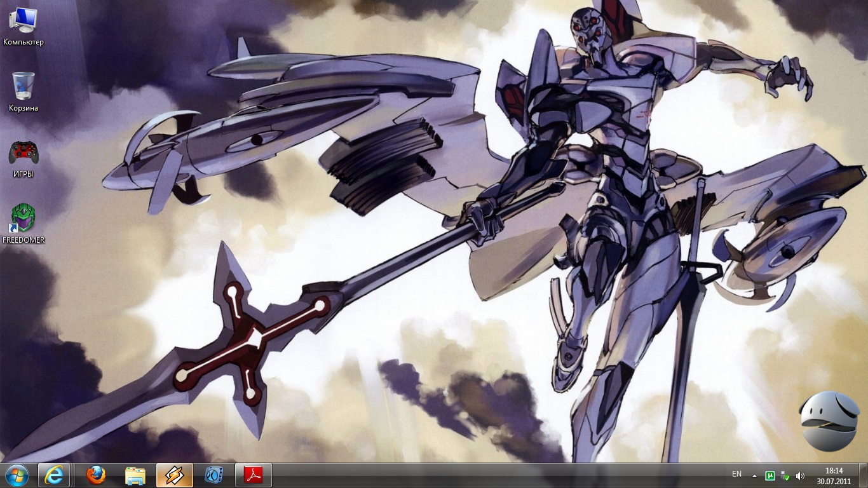868x488 pixels.
Task: Open the uTorrent tray icon
Action: pos(770,475)
